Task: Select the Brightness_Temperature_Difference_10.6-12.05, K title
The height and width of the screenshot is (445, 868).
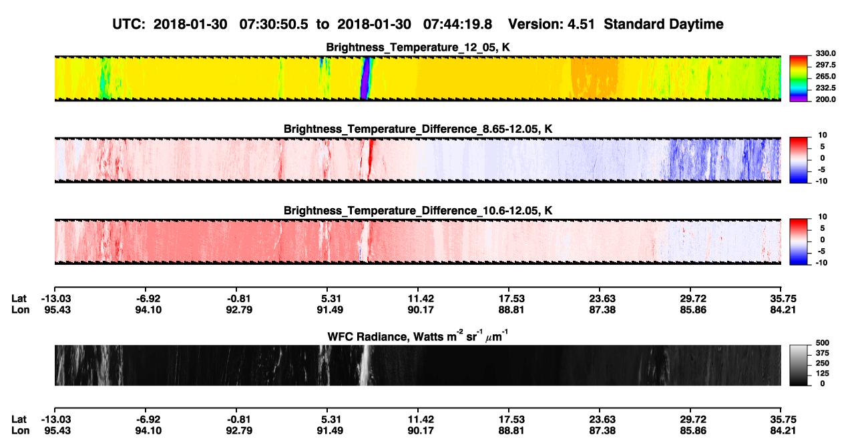Action: (418, 211)
